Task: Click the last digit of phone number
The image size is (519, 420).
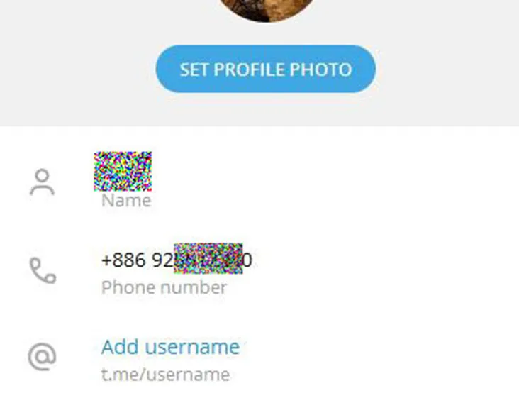Action: [x=247, y=260]
